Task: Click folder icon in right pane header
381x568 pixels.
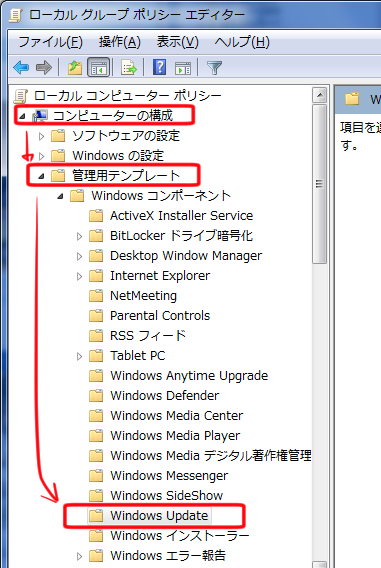Action: point(352,99)
